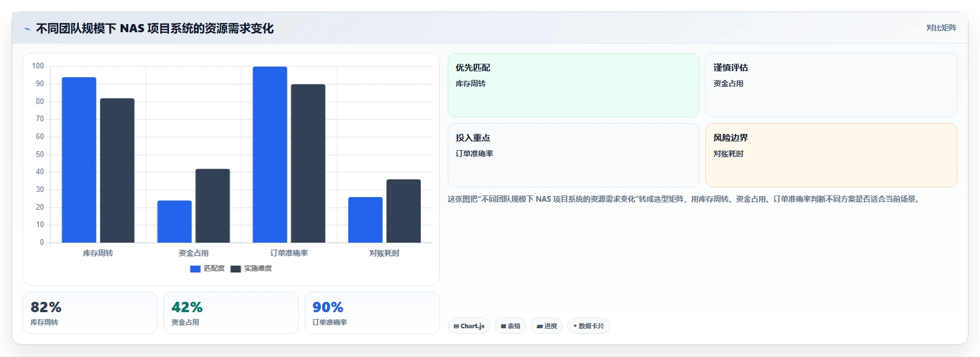The image size is (980, 357).
Task: Select the 风险边界 matrix card
Action: [831, 155]
